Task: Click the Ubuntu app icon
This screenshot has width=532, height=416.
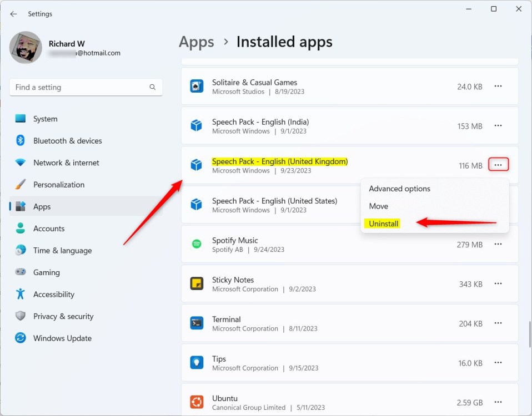Action: [x=197, y=402]
